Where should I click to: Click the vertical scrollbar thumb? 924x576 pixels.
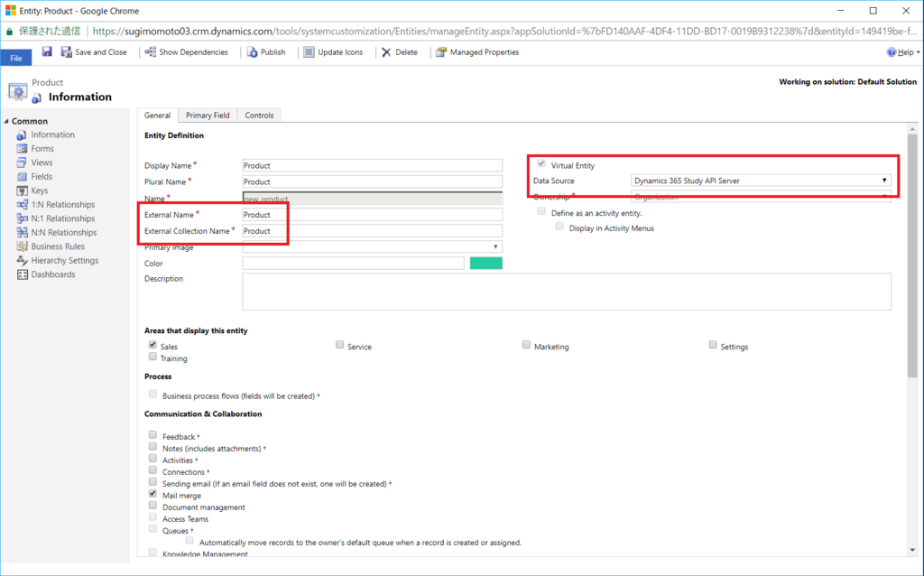click(x=912, y=255)
